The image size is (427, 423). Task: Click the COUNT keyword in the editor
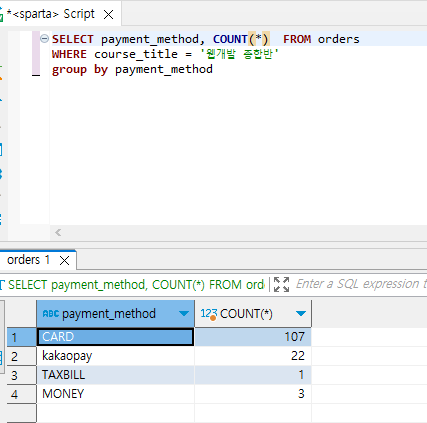(x=230, y=39)
